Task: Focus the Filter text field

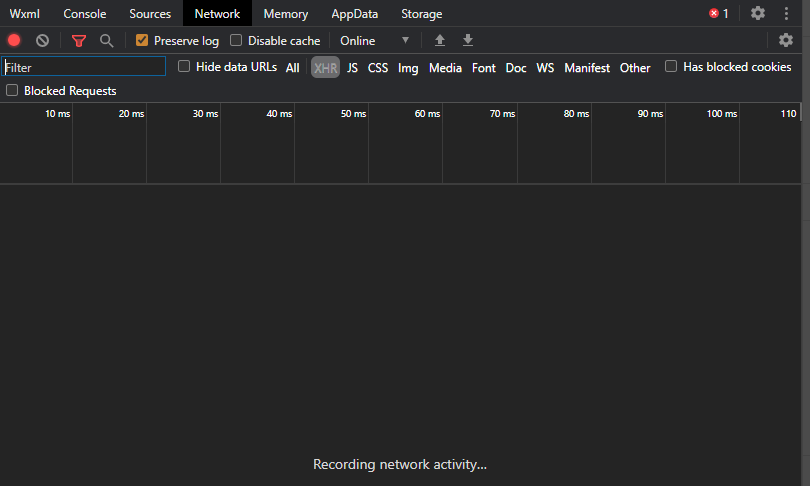Action: click(84, 67)
